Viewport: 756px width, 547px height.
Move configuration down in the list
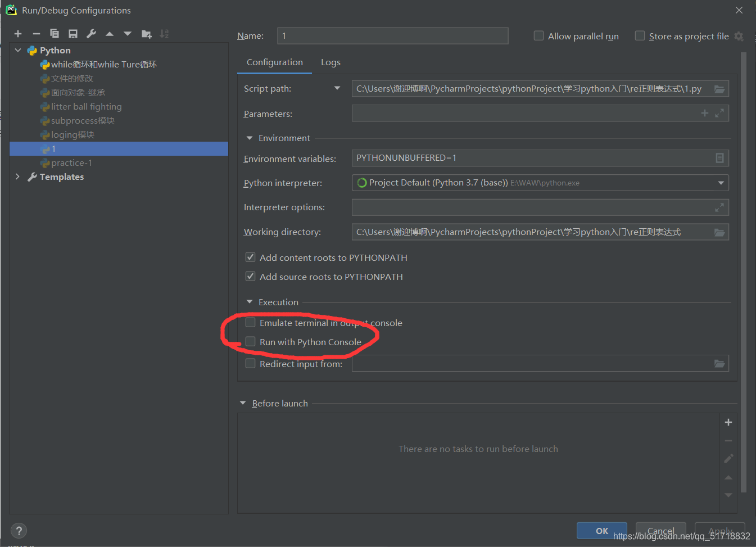pos(128,34)
